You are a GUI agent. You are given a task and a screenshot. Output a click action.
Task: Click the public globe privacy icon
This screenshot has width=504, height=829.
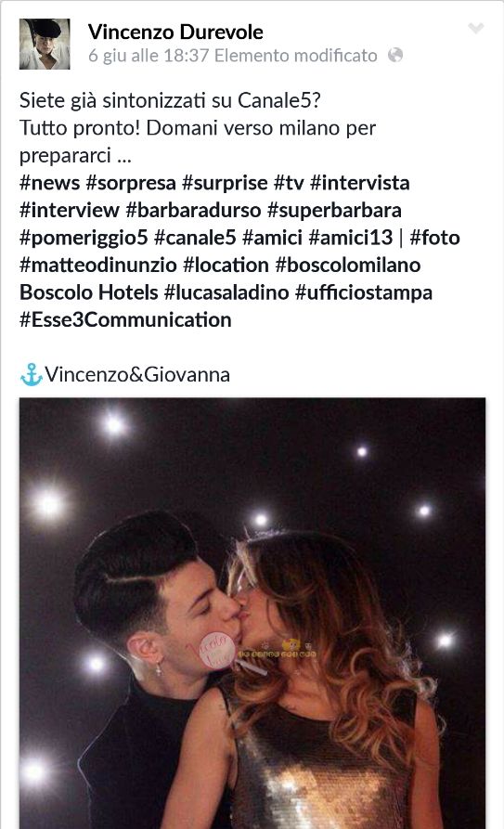395,55
